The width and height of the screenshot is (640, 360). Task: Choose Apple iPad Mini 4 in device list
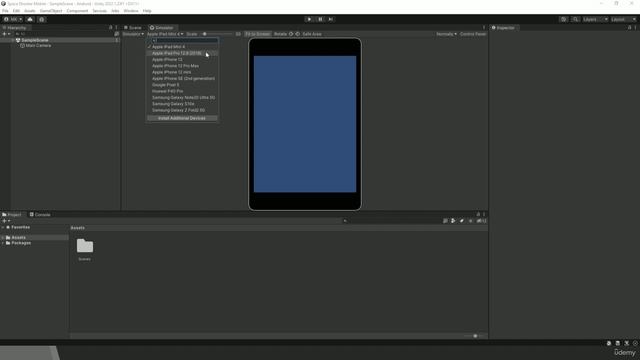tap(182, 47)
